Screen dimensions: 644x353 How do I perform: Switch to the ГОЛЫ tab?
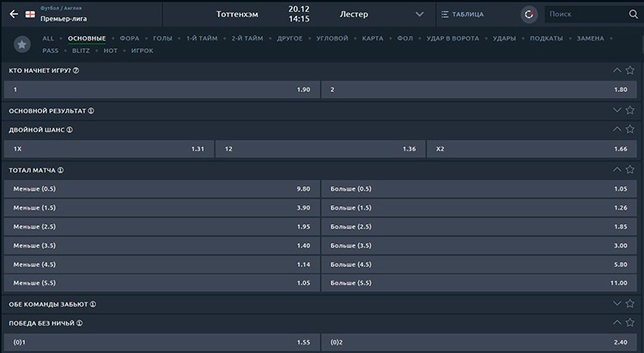click(x=162, y=38)
